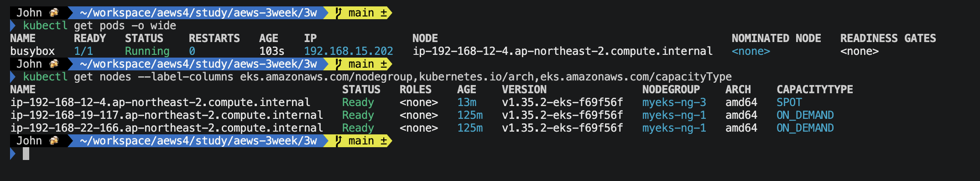Click 'myeks-ng-1' in the ip-192-168-22-166 row
980x181 pixels.
click(x=674, y=128)
